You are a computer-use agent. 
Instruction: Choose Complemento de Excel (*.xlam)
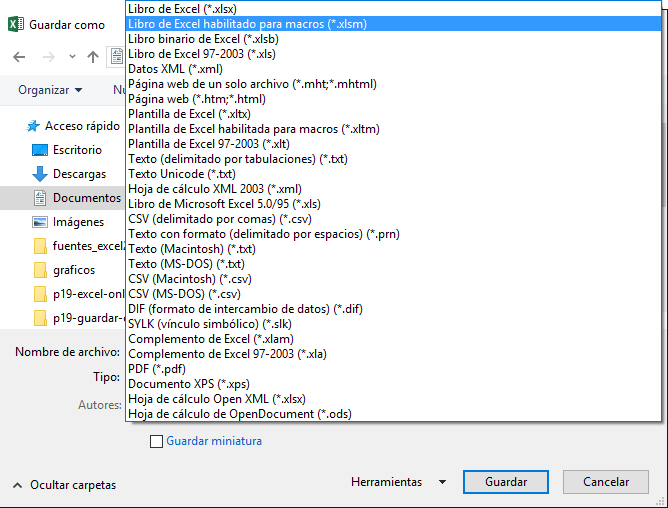[393, 339]
